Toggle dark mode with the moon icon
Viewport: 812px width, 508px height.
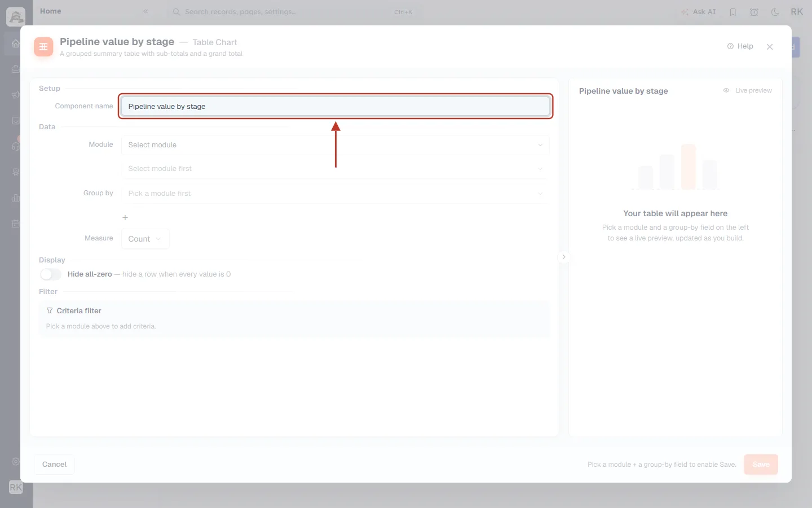775,12
